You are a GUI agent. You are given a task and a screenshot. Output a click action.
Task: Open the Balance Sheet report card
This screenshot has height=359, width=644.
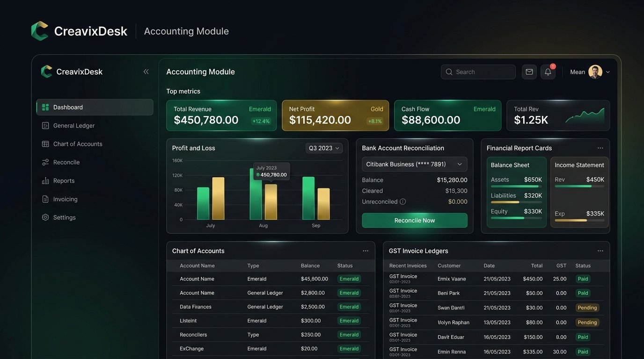click(517, 192)
